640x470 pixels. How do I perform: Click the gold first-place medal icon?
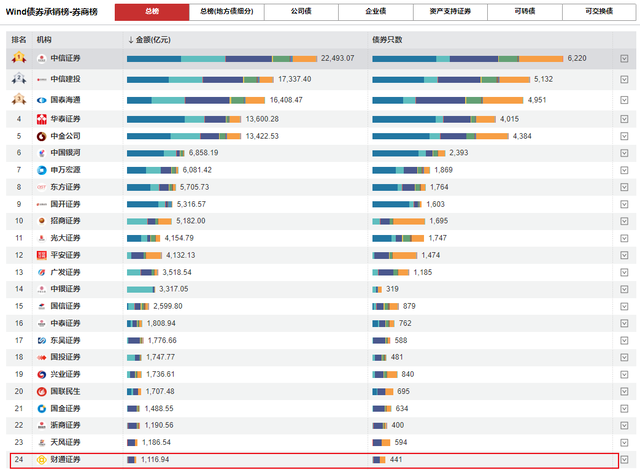(x=18, y=58)
